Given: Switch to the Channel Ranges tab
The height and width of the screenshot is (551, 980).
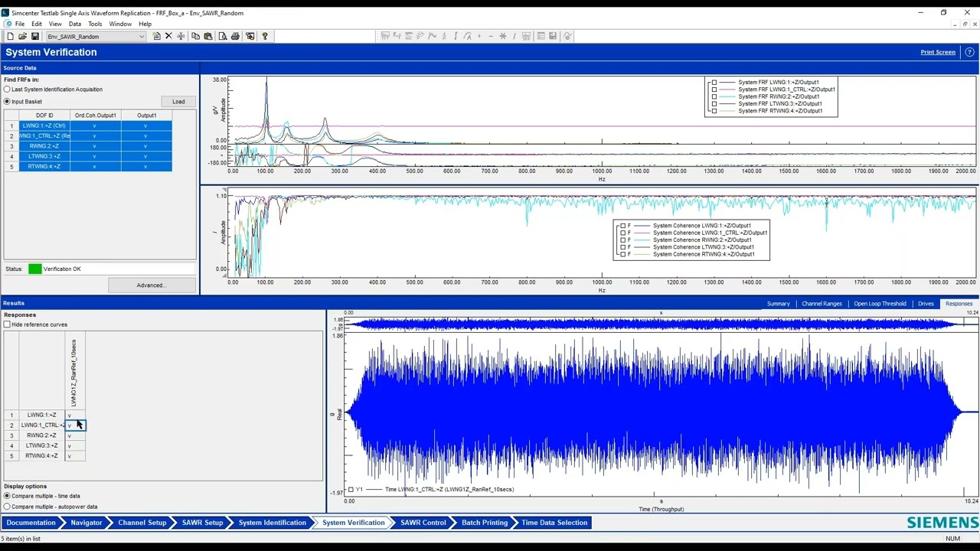Looking at the screenshot, I should pos(822,304).
